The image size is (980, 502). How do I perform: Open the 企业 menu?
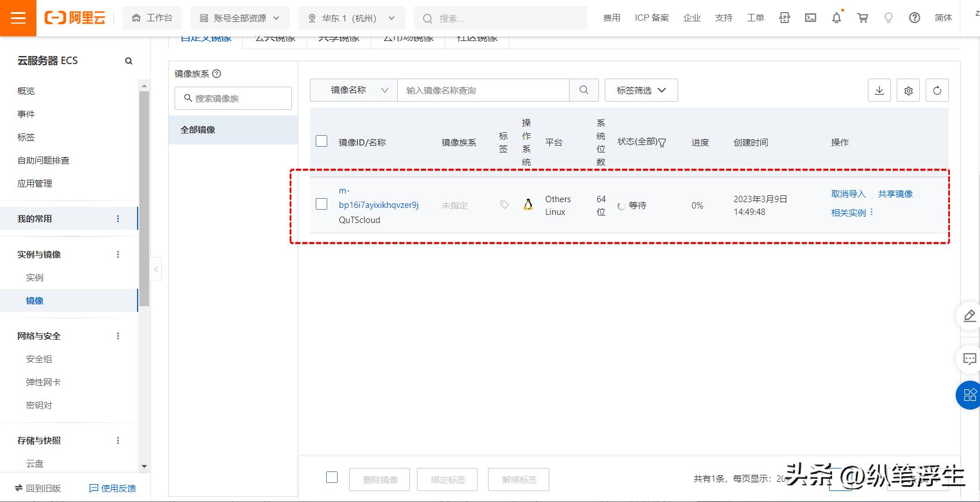click(692, 18)
